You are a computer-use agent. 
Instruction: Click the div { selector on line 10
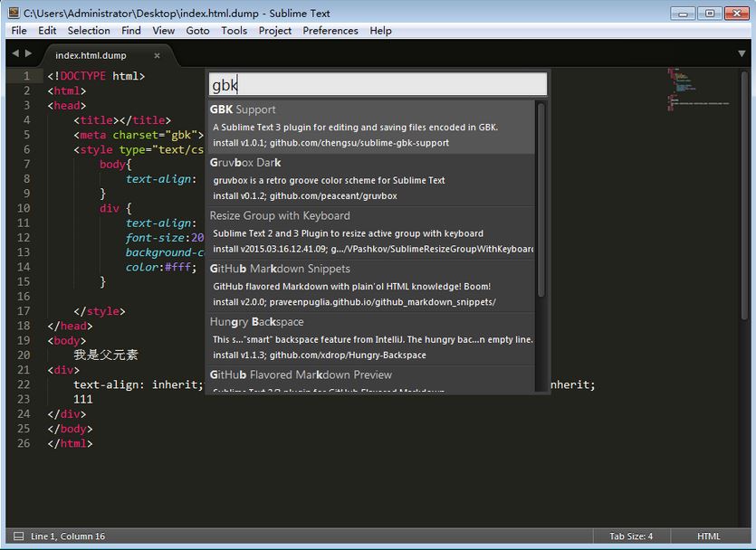click(x=116, y=208)
